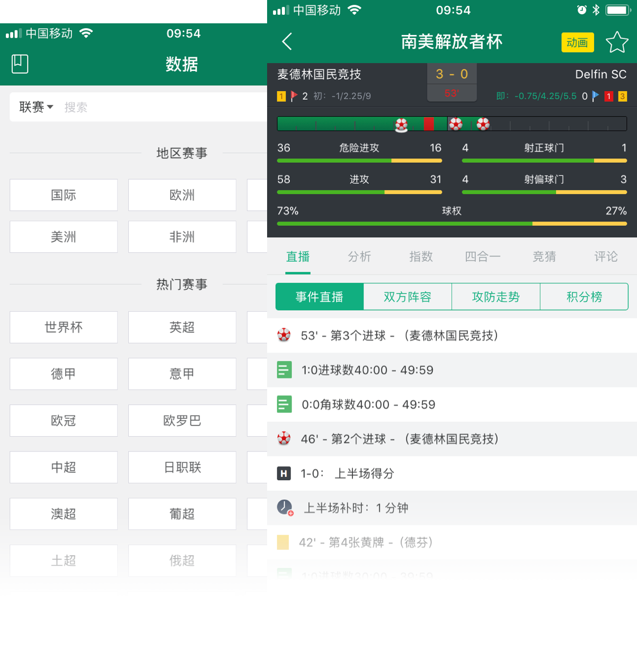Tap the Bluetooth icon in status bar
637x672 pixels.
tap(596, 10)
